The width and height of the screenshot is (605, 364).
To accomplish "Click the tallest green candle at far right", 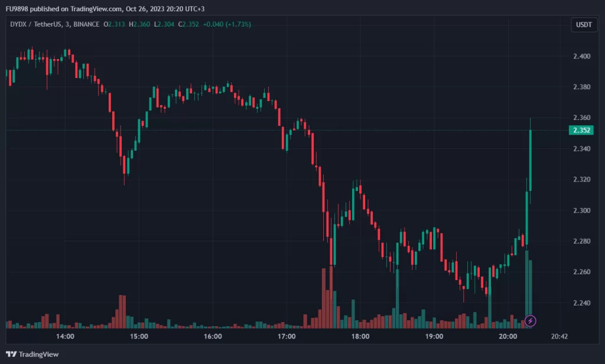I will click(x=531, y=160).
